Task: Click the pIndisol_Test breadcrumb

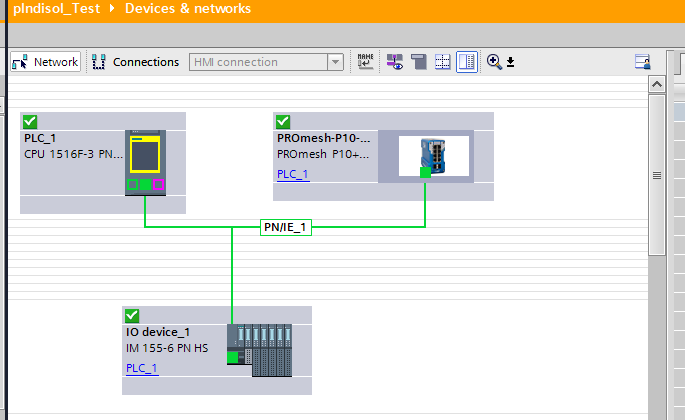Action: pos(57,8)
